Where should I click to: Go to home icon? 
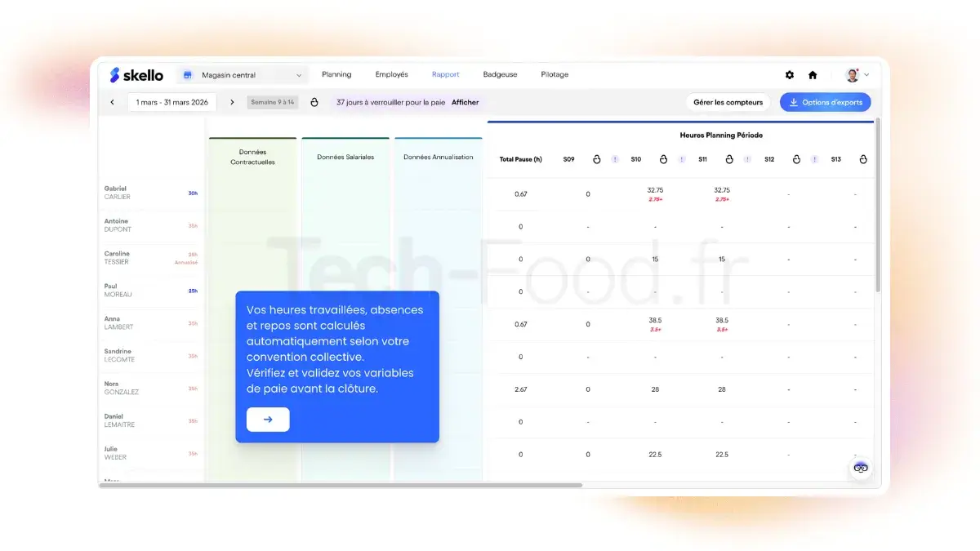click(813, 75)
